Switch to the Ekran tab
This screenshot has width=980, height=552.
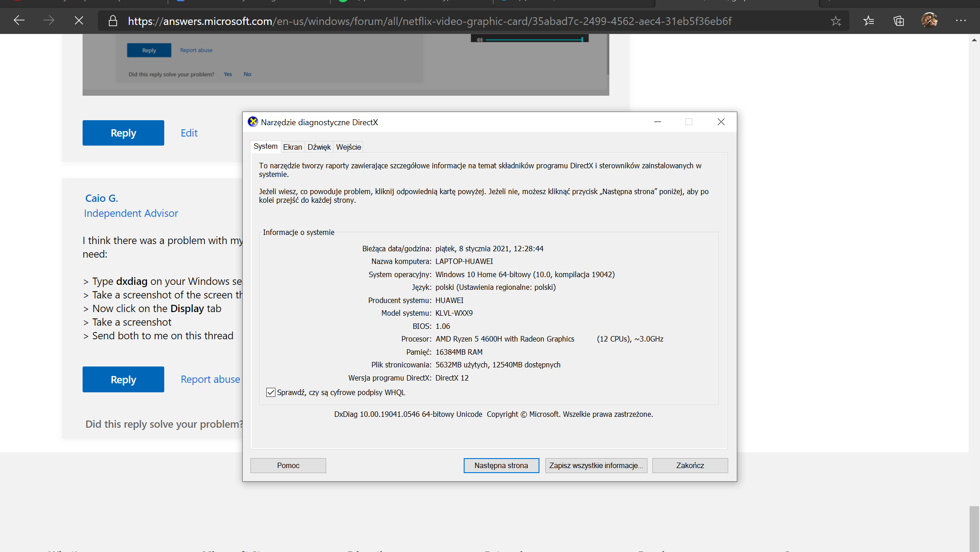click(x=292, y=147)
